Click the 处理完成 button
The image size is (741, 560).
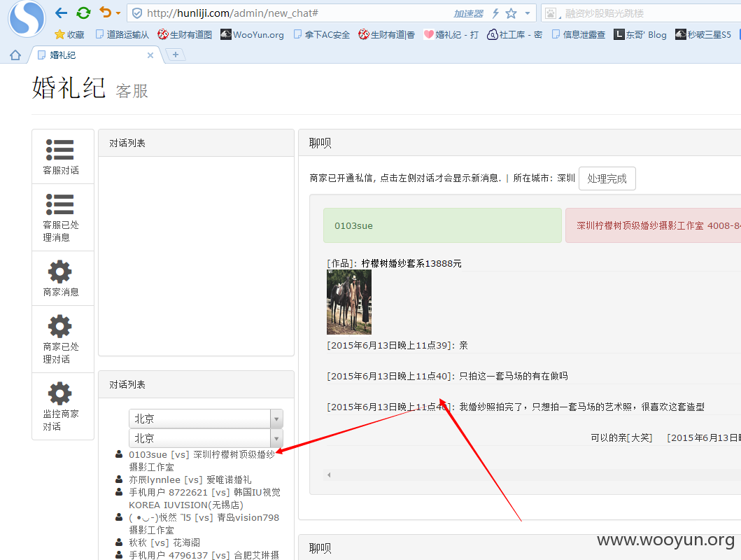[607, 178]
